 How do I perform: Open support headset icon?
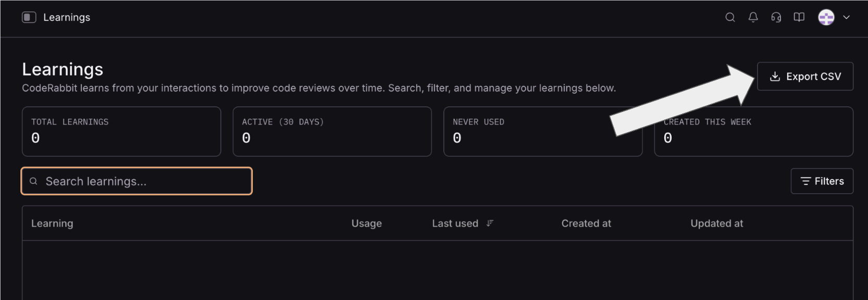pyautogui.click(x=776, y=17)
